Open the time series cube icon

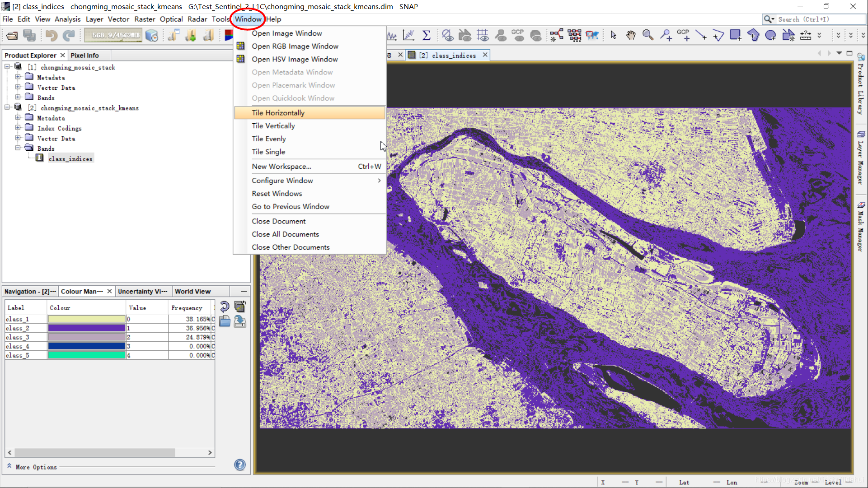[x=152, y=35]
